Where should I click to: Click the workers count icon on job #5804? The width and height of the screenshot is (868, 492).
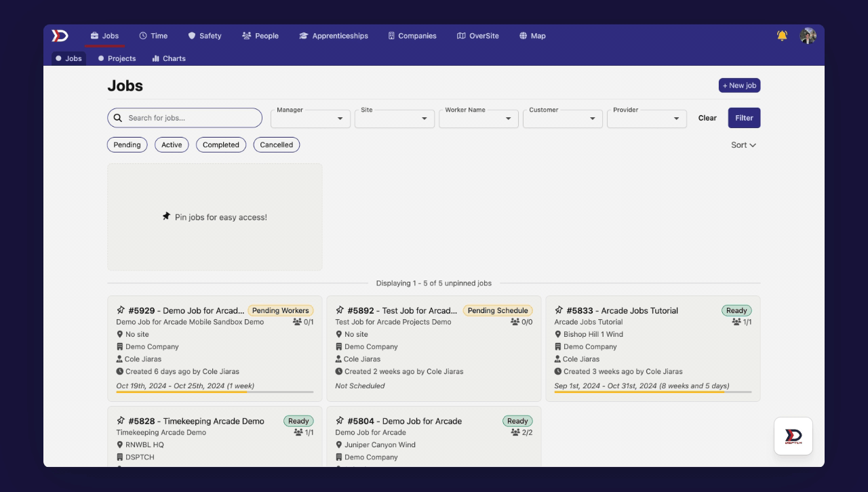(x=515, y=432)
